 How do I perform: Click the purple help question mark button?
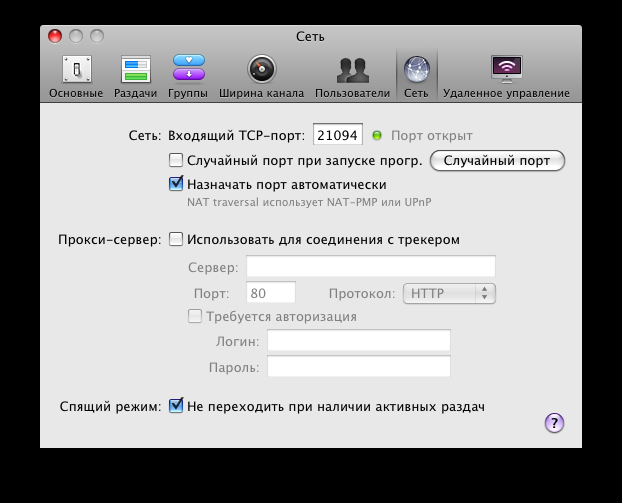554,423
